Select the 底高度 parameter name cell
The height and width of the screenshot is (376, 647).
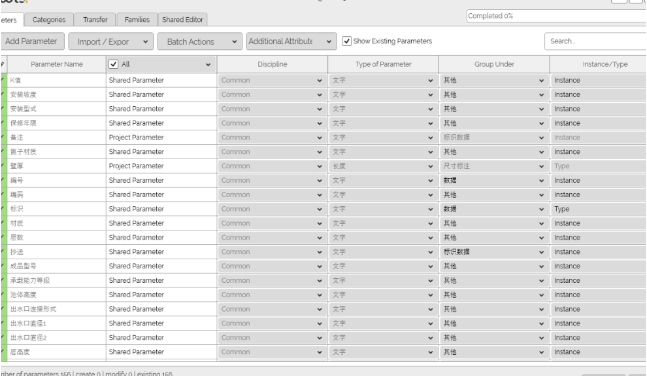pyautogui.click(x=57, y=352)
